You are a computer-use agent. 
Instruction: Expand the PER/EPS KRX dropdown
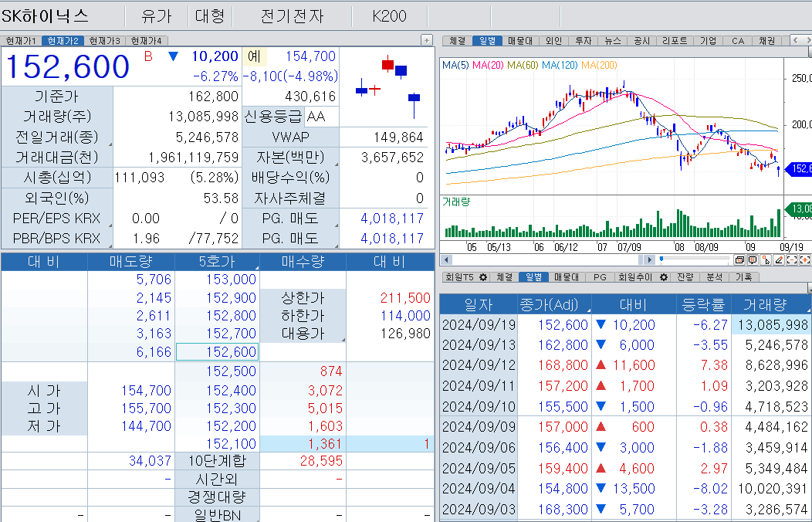point(110,224)
